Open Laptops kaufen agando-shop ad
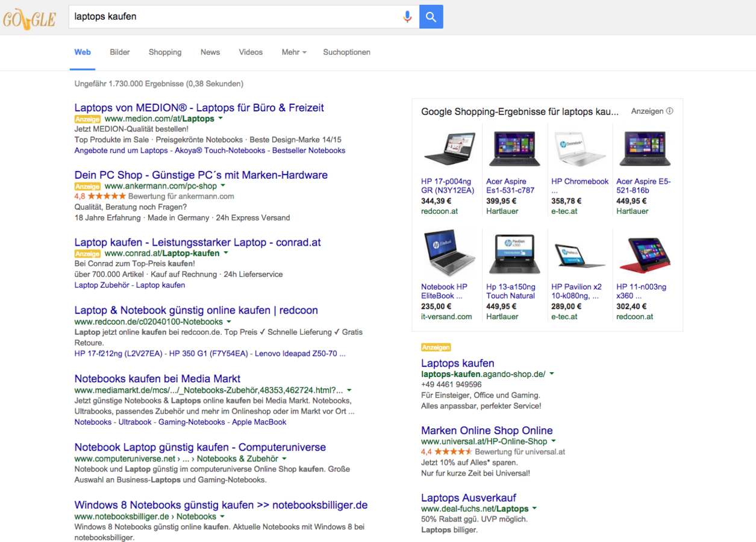Image resolution: width=756 pixels, height=542 pixels. click(x=458, y=363)
